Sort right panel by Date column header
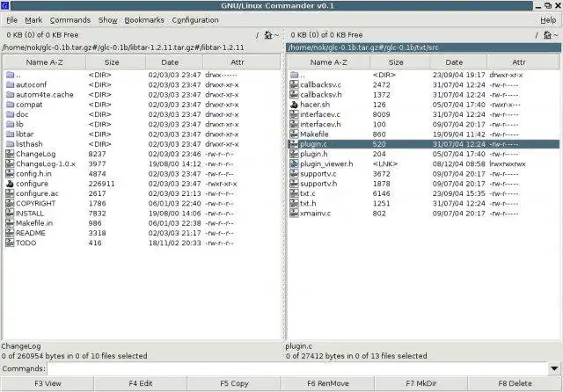Viewport: 563px width, 392px height. [458, 62]
